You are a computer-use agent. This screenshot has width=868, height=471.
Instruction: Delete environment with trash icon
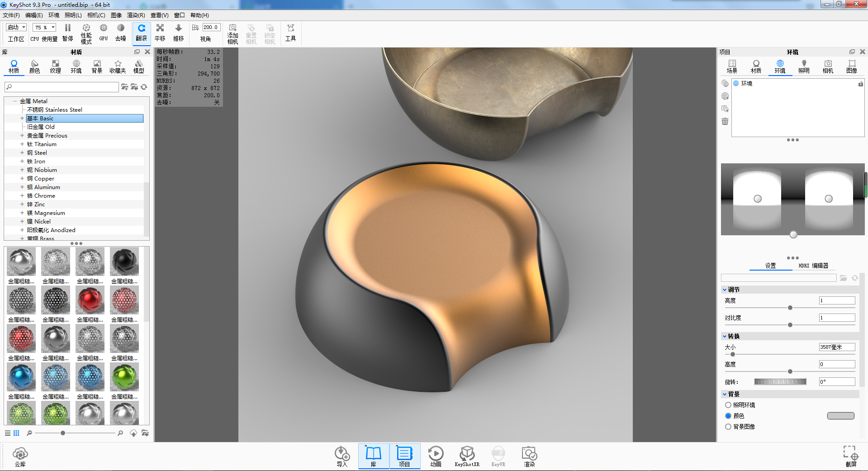pos(725,121)
